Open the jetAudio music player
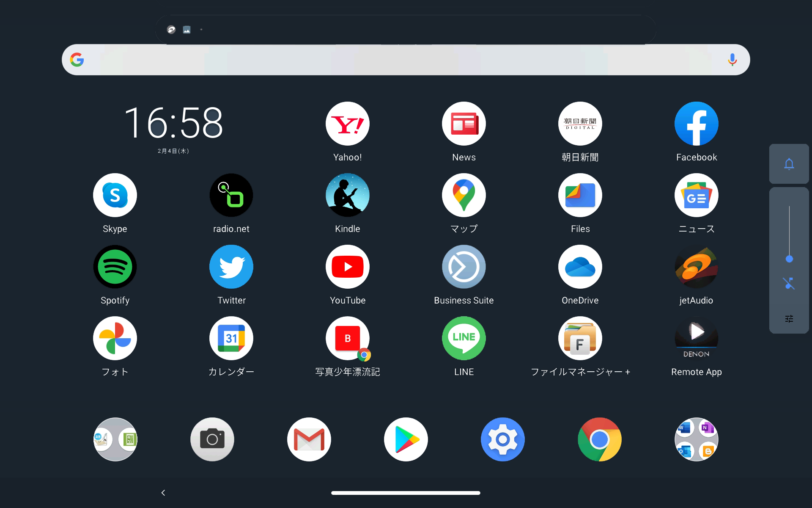The width and height of the screenshot is (812, 508). coord(696,267)
